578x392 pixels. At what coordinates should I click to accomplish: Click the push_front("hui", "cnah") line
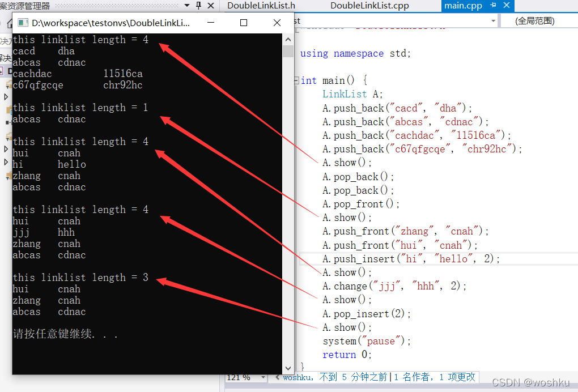click(x=400, y=245)
